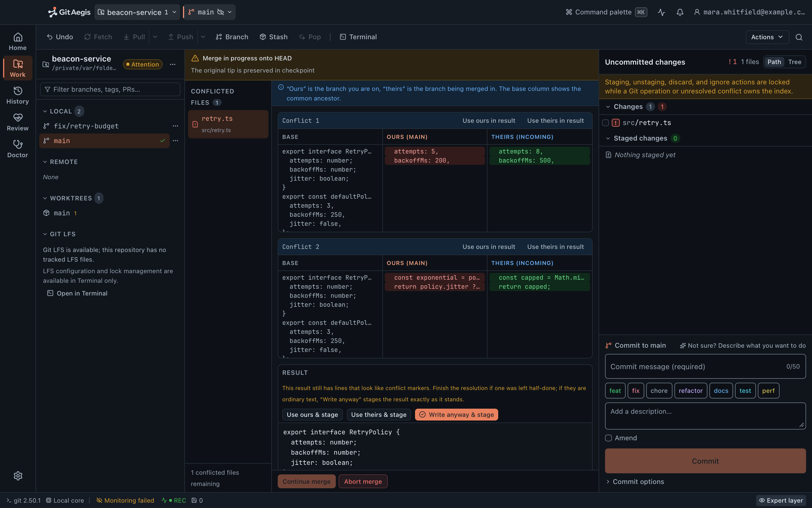
Task: Select retry.ts in conflicted files
Action: (228, 124)
